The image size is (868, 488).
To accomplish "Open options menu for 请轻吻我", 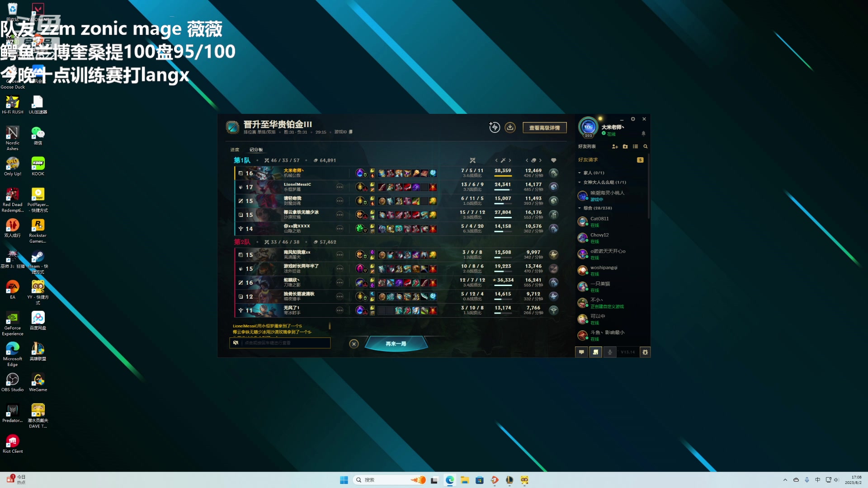I will [340, 201].
